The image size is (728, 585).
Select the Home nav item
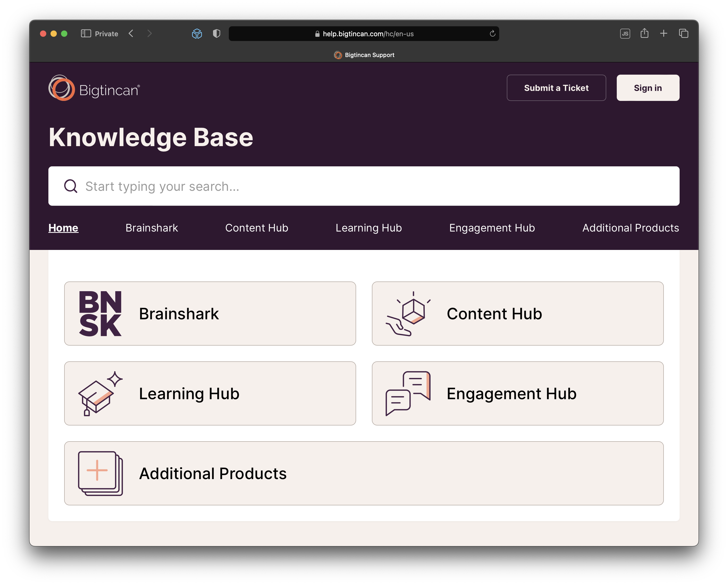[63, 228]
